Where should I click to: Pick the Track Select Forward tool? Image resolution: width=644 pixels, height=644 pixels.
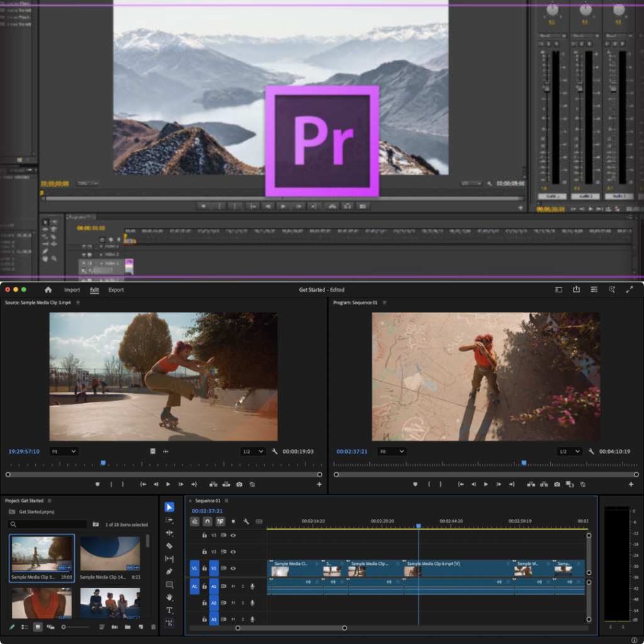point(169,520)
